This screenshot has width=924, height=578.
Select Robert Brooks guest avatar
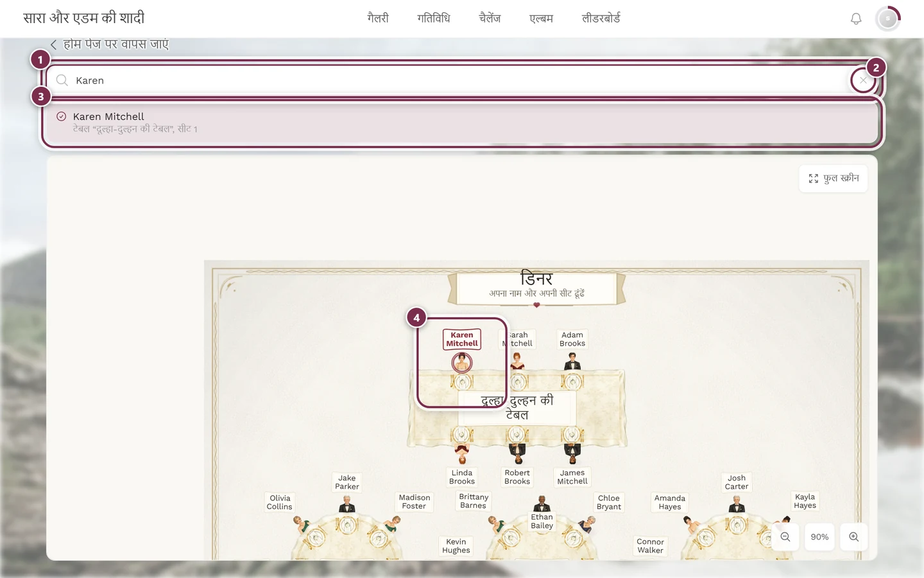(x=517, y=454)
